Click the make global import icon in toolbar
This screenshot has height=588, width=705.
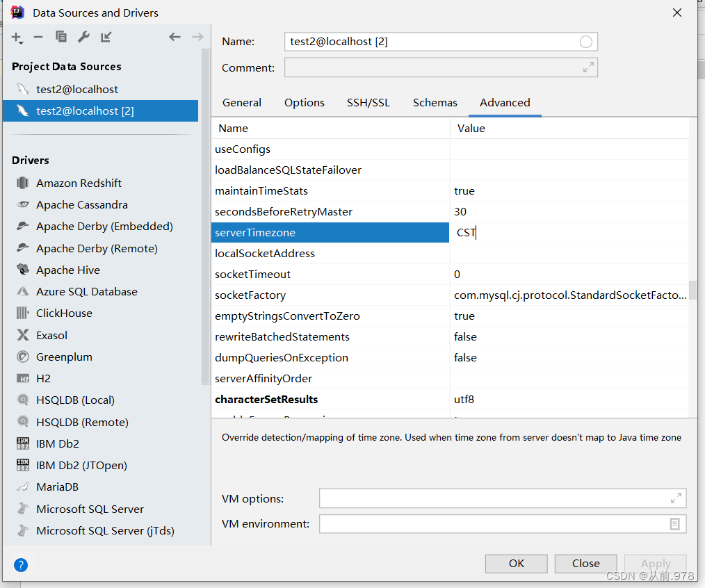(106, 37)
